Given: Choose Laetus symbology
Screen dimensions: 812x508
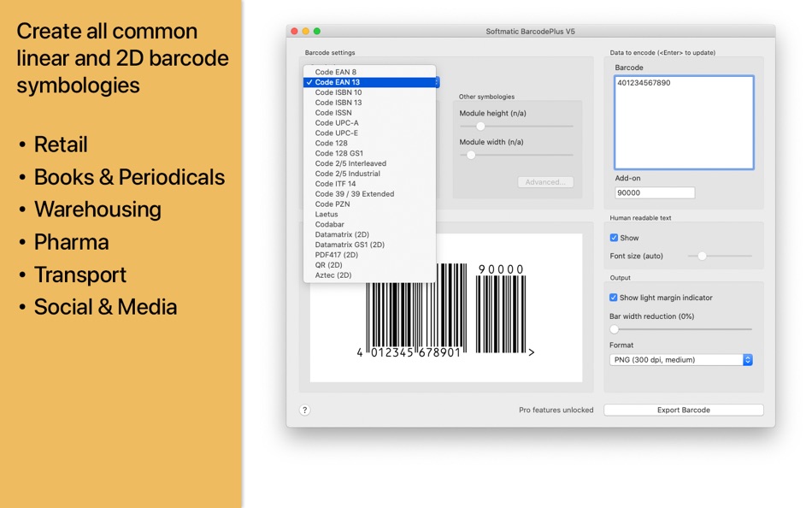Looking at the screenshot, I should (370, 214).
